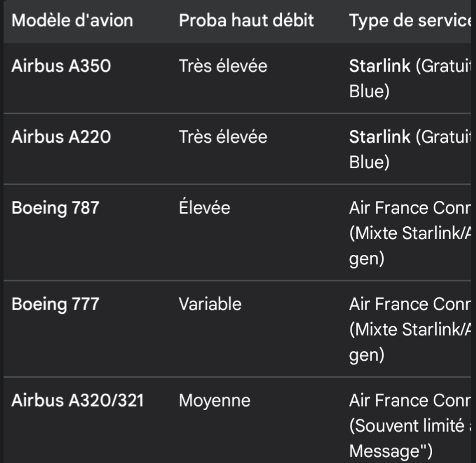Click the "Variable" probability cell

(x=210, y=304)
